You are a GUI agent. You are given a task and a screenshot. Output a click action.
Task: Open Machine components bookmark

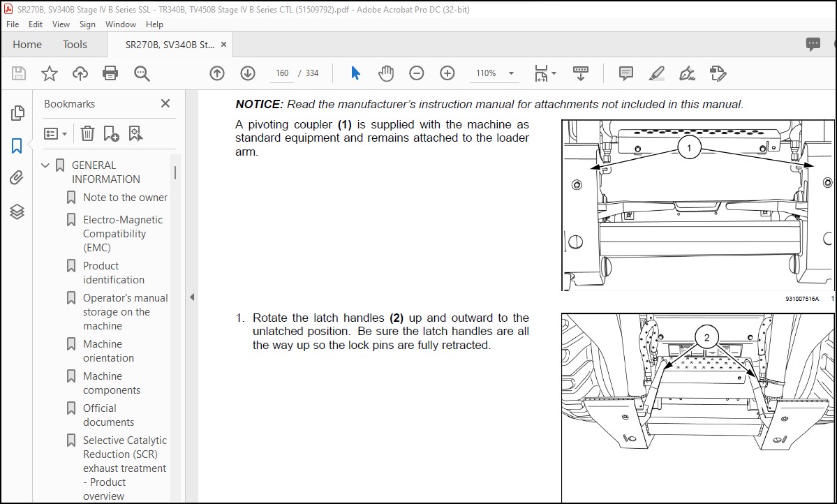point(112,383)
